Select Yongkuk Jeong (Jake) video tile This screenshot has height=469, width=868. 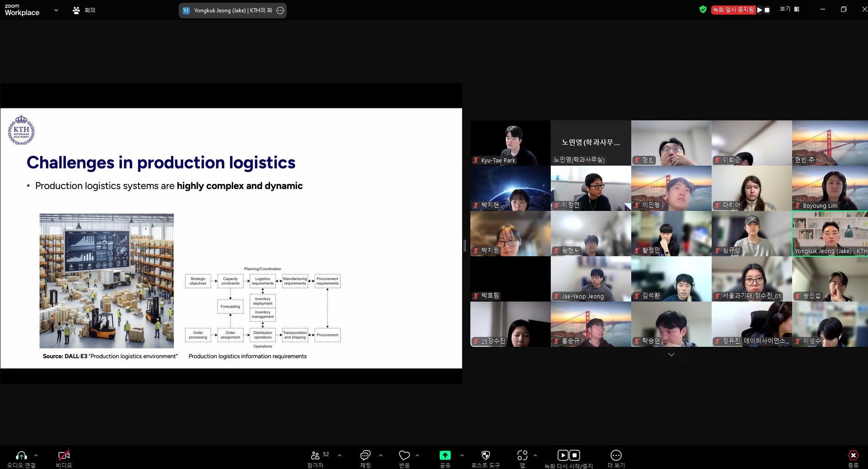coord(830,233)
